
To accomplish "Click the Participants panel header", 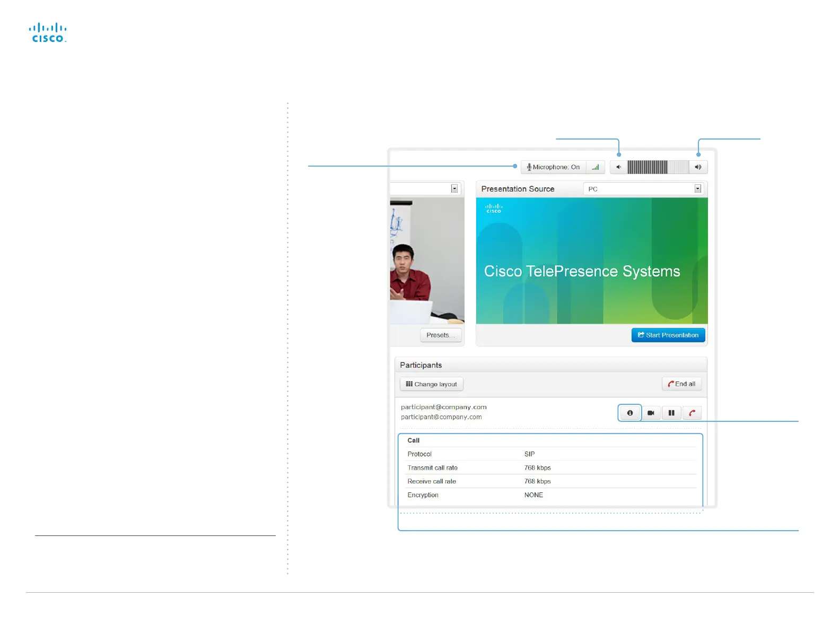I will pos(551,365).
